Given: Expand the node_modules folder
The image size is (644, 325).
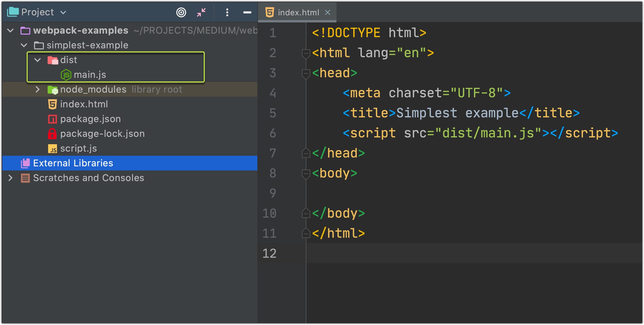Looking at the screenshot, I should point(37,89).
